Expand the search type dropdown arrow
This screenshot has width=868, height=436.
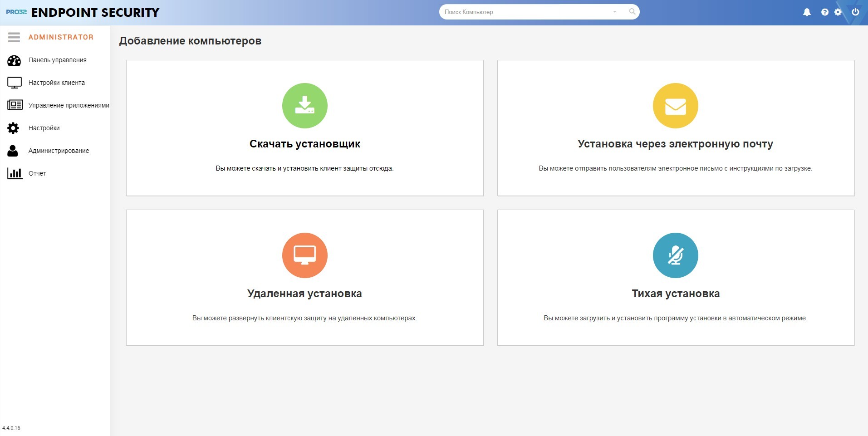pos(615,12)
